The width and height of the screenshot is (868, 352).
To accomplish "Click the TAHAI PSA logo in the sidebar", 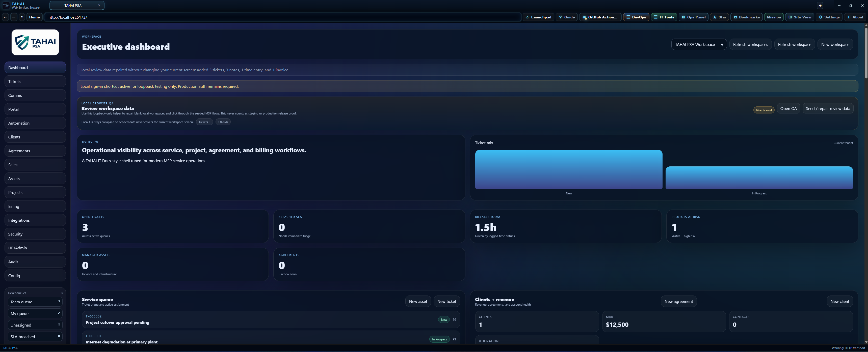I will 35,42.
